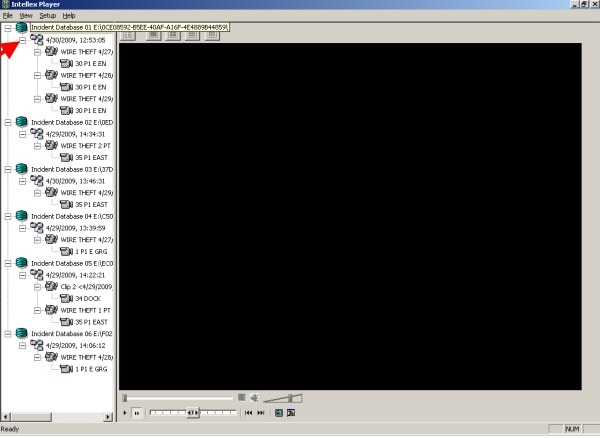Click the clip icon beside Clip 2 <4/29/2009
The image size is (600, 438).
coord(51,287)
